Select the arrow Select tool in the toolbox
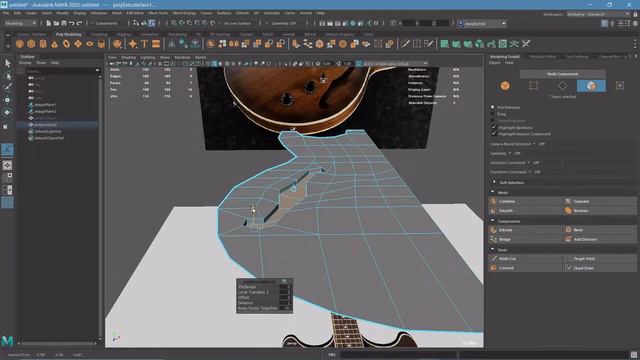The width and height of the screenshot is (640, 360). (x=8, y=63)
